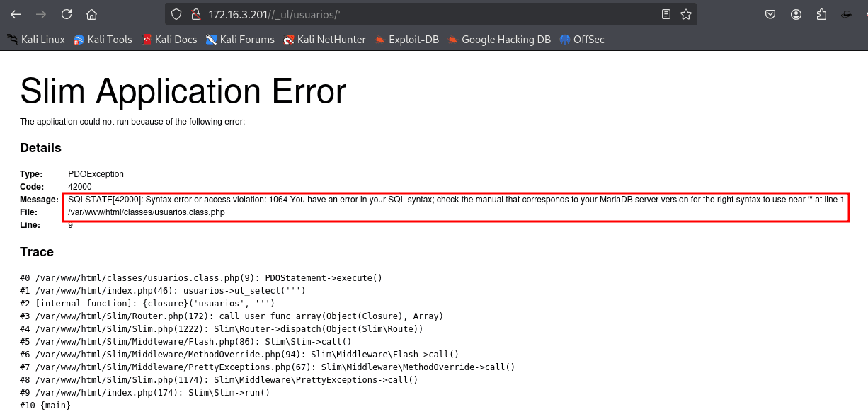Image resolution: width=868 pixels, height=419 pixels.
Task: Open the Kali Forums bookmark
Action: coord(240,40)
